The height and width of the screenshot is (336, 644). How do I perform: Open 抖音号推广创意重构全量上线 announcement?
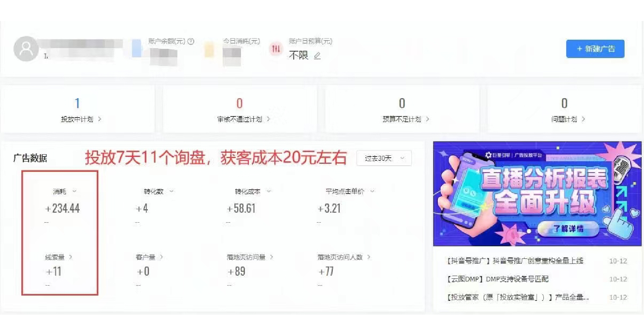(x=515, y=261)
